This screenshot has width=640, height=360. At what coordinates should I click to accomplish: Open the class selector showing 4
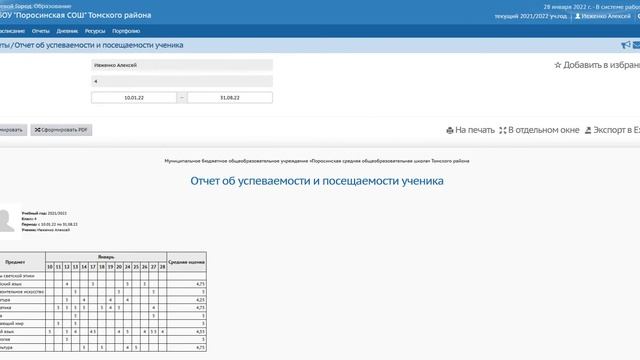click(x=182, y=81)
